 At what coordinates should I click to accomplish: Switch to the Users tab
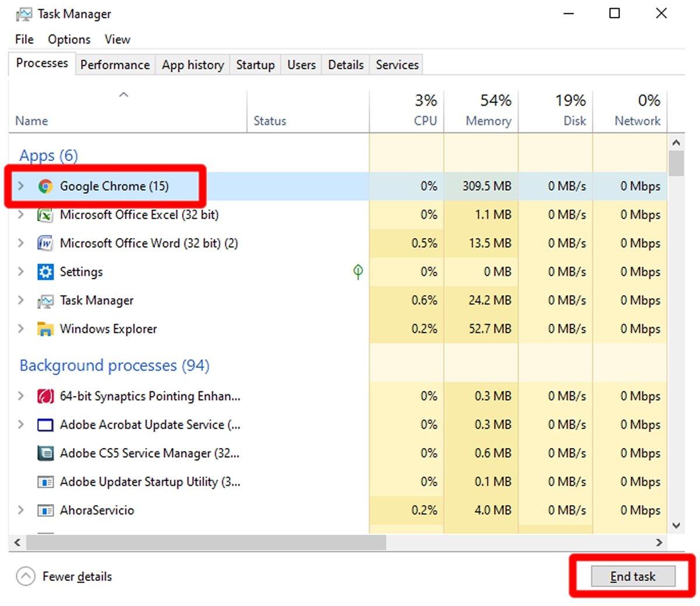pyautogui.click(x=302, y=65)
